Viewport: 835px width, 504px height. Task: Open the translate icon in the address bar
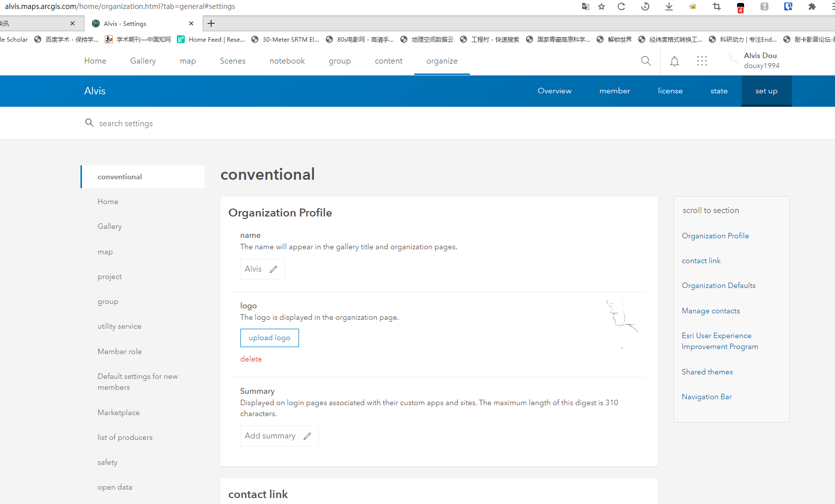[585, 6]
